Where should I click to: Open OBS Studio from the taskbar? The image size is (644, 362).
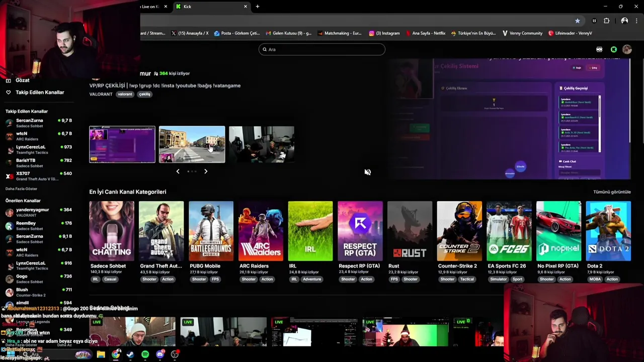(x=175, y=354)
